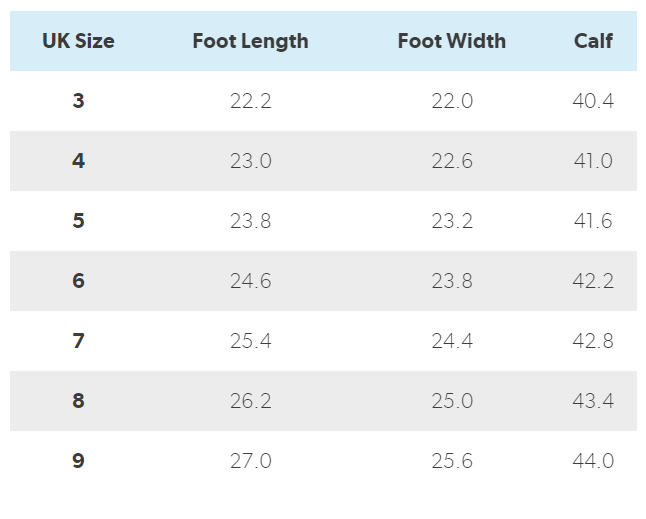Screen dimensions: 646x519
Task: Click the Calf column header
Action: pyautogui.click(x=593, y=41)
